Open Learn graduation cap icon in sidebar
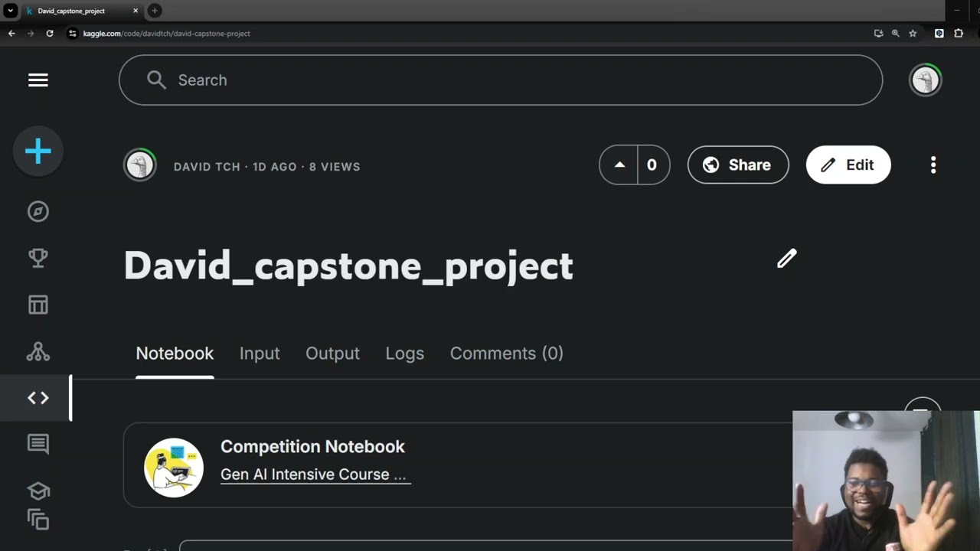The image size is (980, 551). [38, 491]
